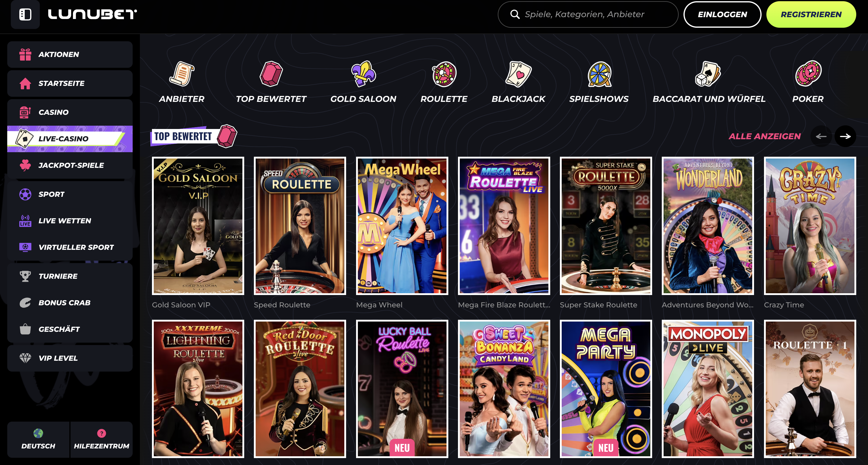Toggle the sidebar collapse icon
This screenshot has width=868, height=465.
pos(25,14)
